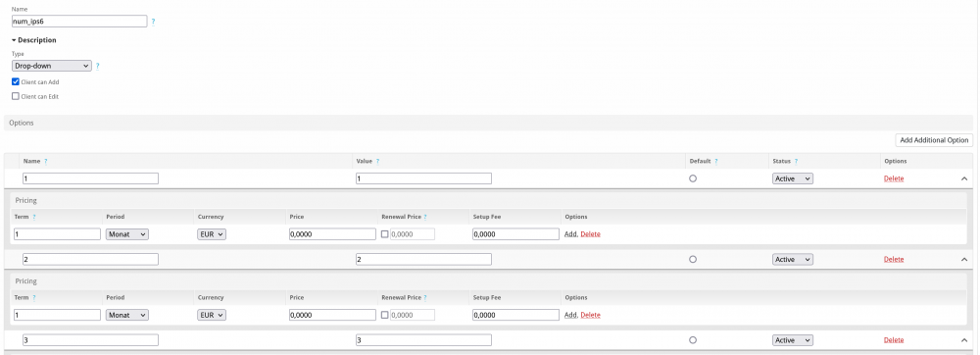Click the help icon beside the num_ips6 name field
Viewport: 980px width, 355px height.
tap(154, 22)
